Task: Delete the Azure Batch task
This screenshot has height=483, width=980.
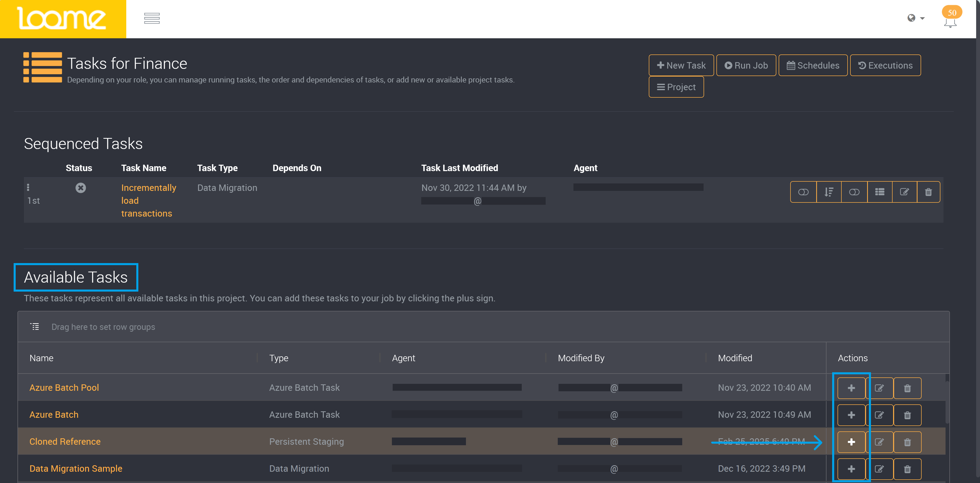Action: coord(907,415)
